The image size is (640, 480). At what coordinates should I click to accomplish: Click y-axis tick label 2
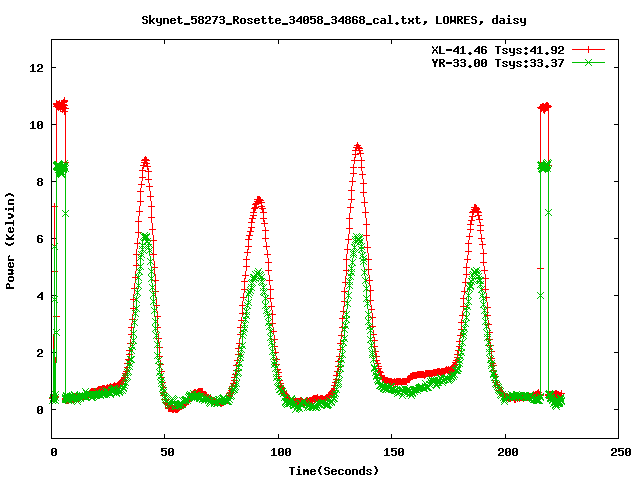40,353
